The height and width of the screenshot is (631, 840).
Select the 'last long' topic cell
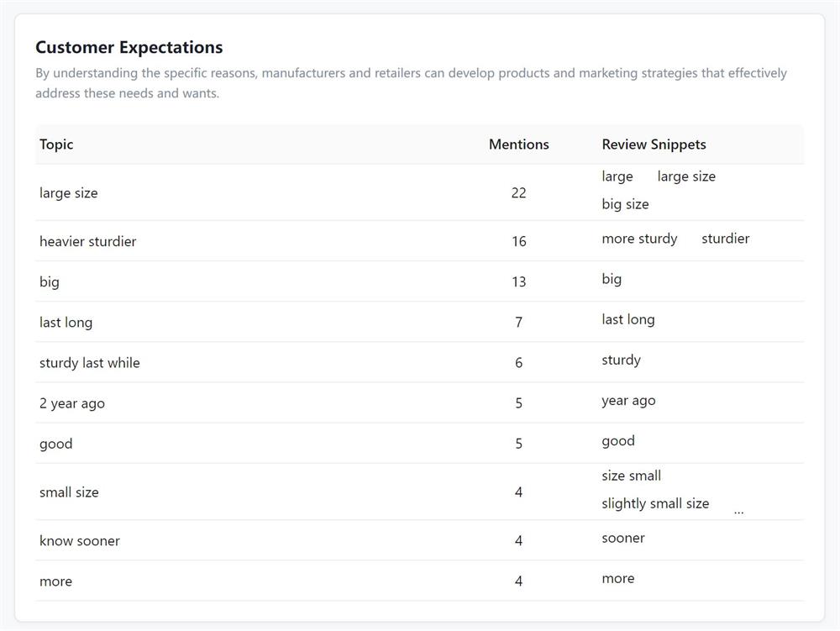[66, 323]
